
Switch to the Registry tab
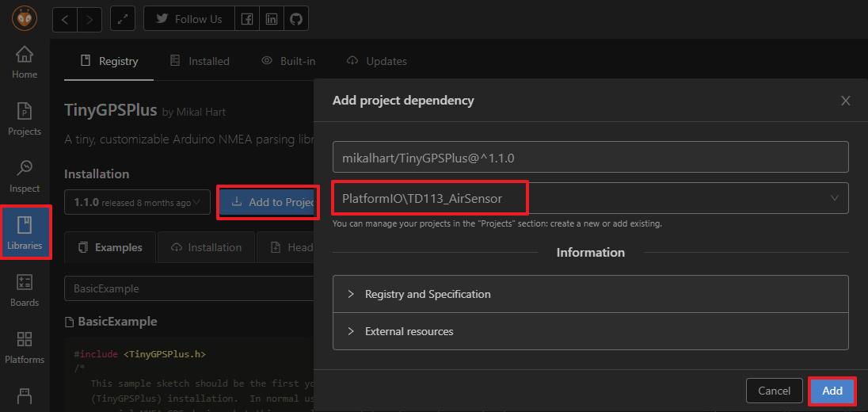(108, 61)
